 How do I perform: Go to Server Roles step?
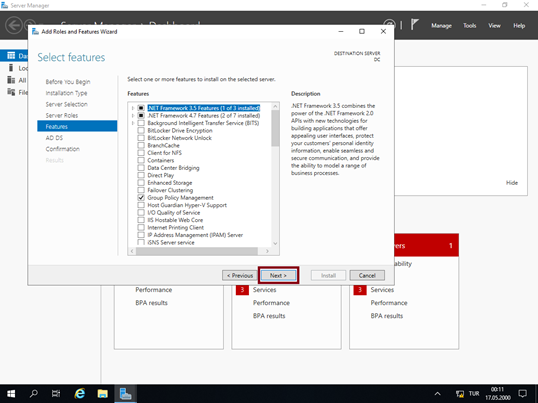(62, 115)
